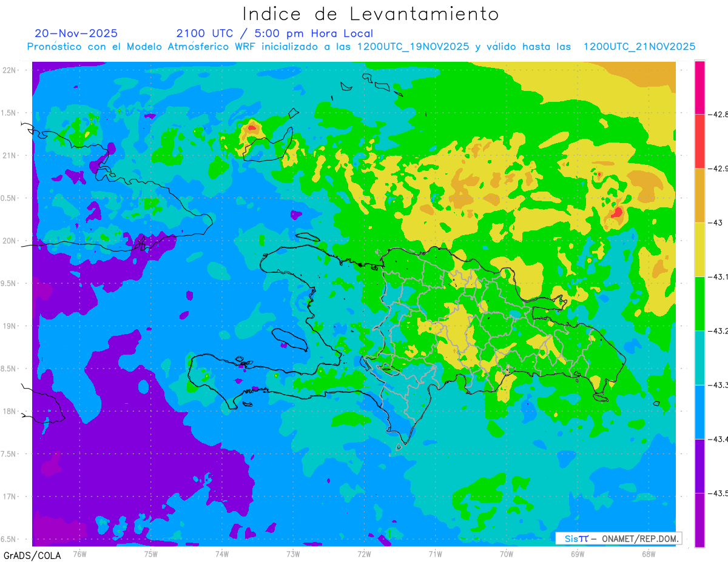Click the light blue legend color segment
The image size is (728, 562).
(x=699, y=412)
